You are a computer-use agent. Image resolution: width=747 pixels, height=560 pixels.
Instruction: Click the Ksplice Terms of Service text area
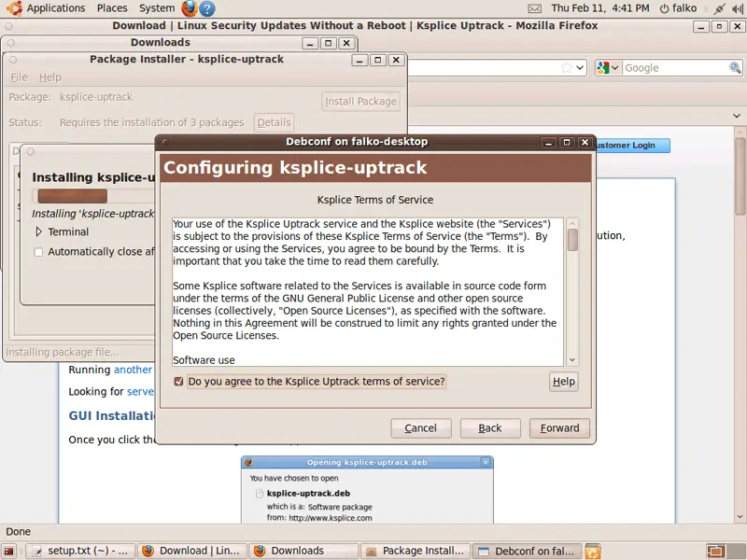[368, 292]
